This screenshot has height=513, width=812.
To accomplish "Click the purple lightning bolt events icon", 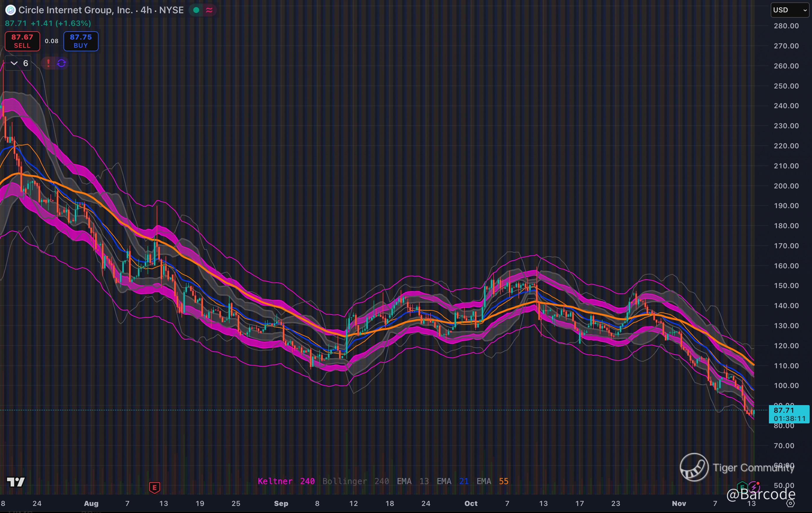I will click(754, 487).
